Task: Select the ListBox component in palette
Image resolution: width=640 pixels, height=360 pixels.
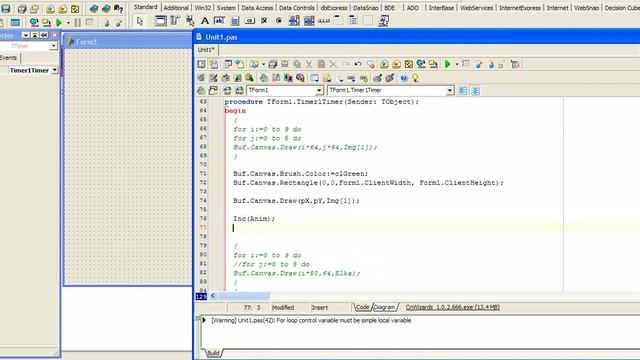Action: point(294,21)
